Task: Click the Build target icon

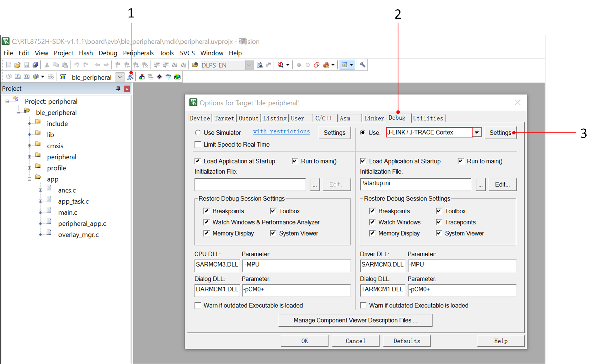Action: (x=17, y=77)
